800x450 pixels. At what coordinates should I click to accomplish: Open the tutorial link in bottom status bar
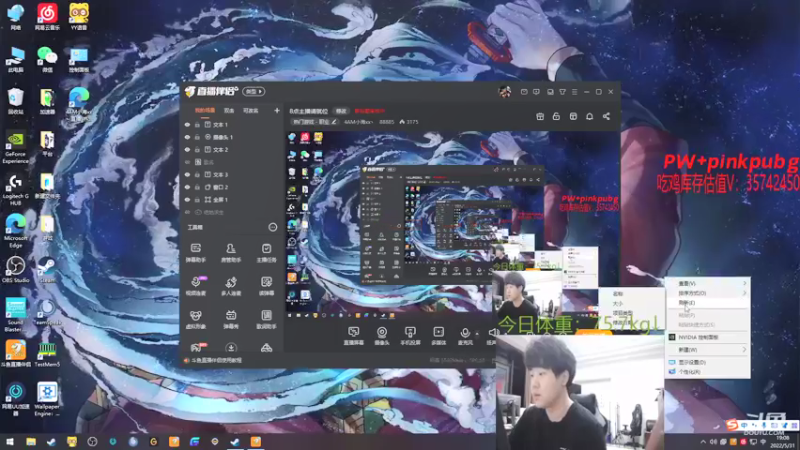(216, 360)
